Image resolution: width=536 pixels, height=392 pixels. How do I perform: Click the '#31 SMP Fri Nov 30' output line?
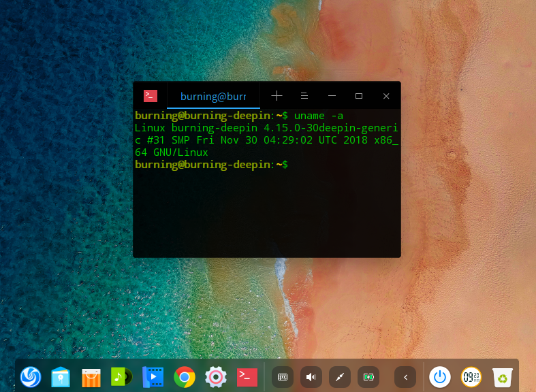pos(266,140)
